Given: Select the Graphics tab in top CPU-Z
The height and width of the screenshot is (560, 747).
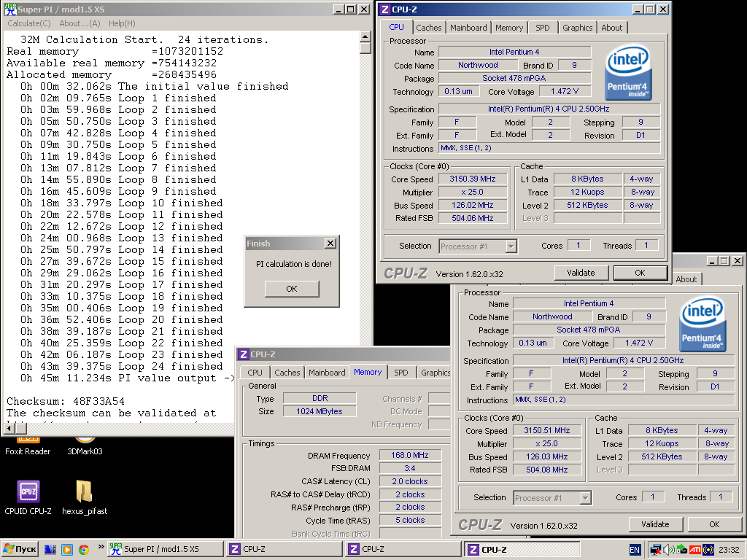Looking at the screenshot, I should click(578, 28).
